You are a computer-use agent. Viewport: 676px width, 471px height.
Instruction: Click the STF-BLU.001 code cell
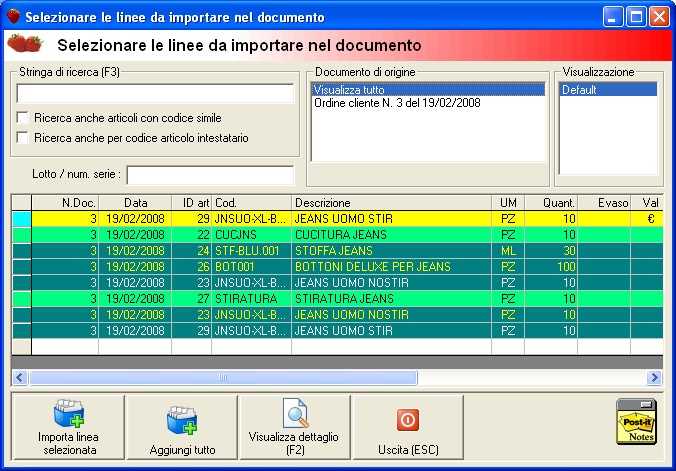coord(251,251)
